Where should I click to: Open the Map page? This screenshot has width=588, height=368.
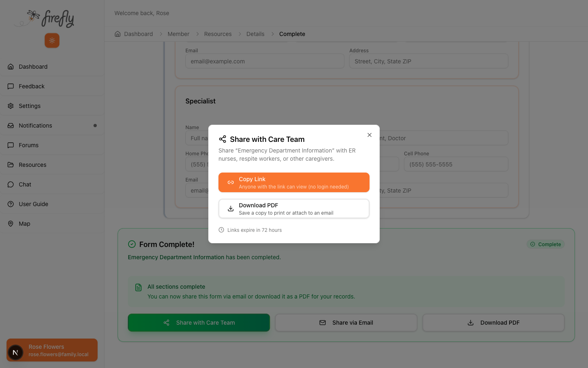coord(25,224)
